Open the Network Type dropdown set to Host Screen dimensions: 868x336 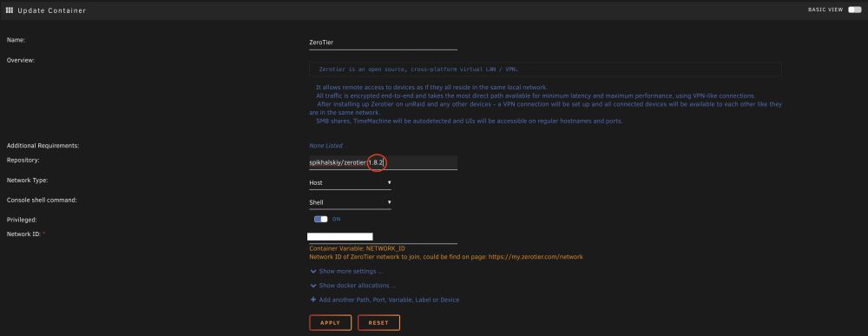tap(350, 182)
